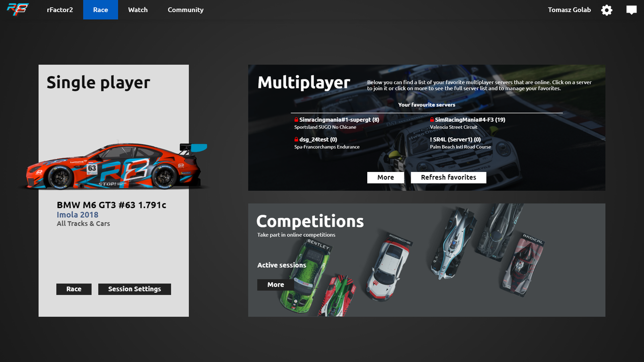The image size is (644, 362).
Task: Click the Multiplayer heading
Action: (x=304, y=82)
